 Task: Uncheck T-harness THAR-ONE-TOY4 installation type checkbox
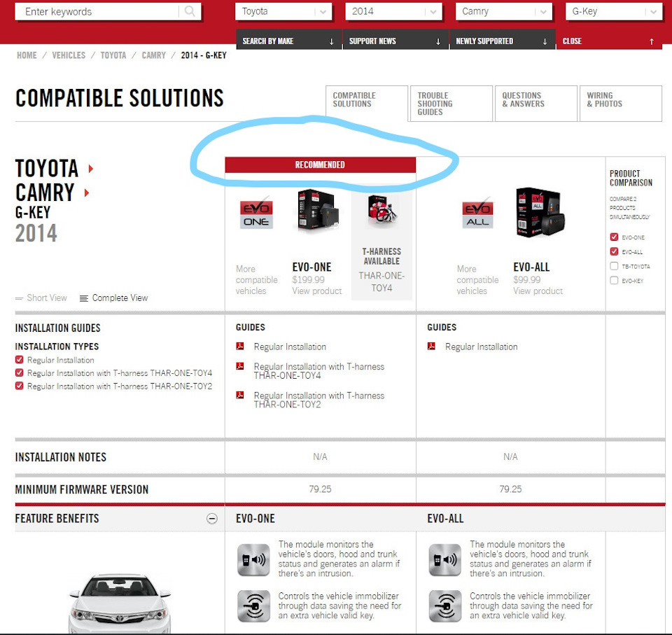pos(20,372)
